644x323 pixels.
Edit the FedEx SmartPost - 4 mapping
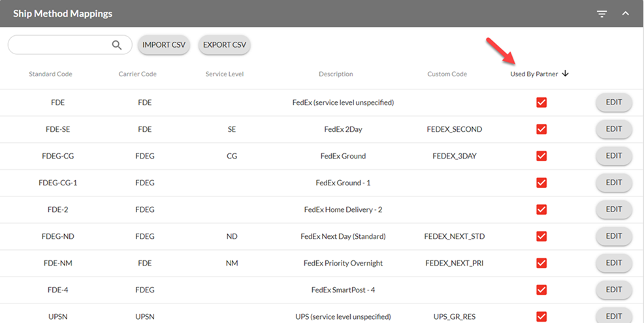[613, 290]
